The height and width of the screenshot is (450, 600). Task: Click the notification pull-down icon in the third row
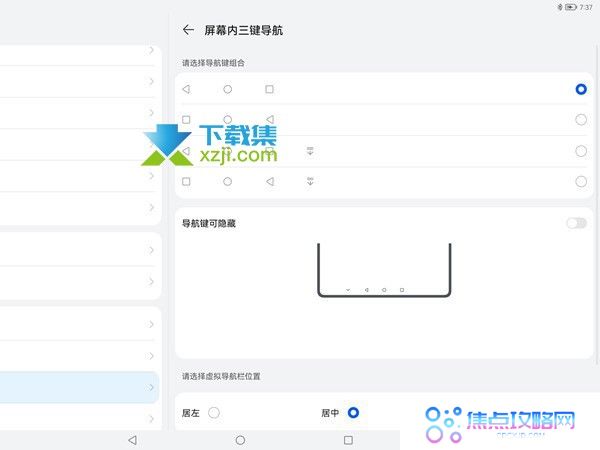point(310,151)
